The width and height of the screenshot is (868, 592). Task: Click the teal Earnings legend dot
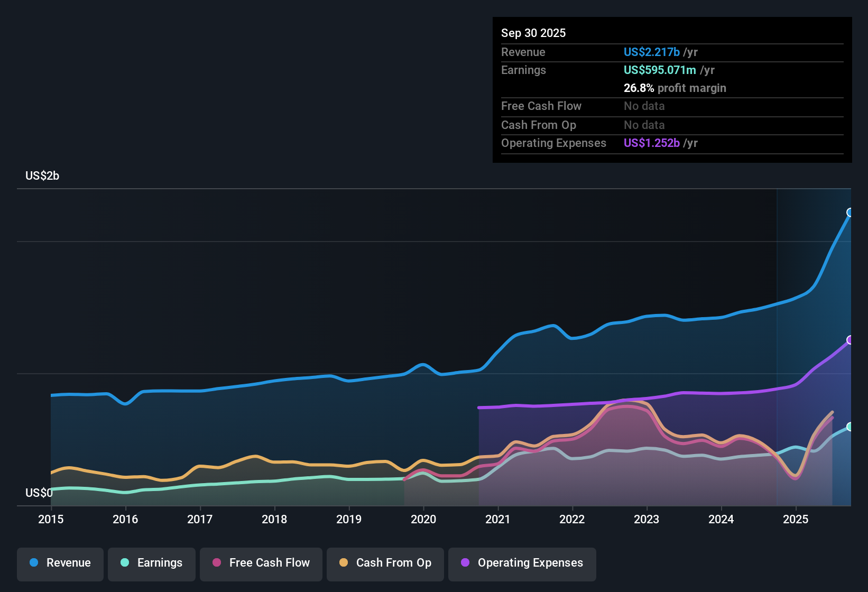coord(125,563)
